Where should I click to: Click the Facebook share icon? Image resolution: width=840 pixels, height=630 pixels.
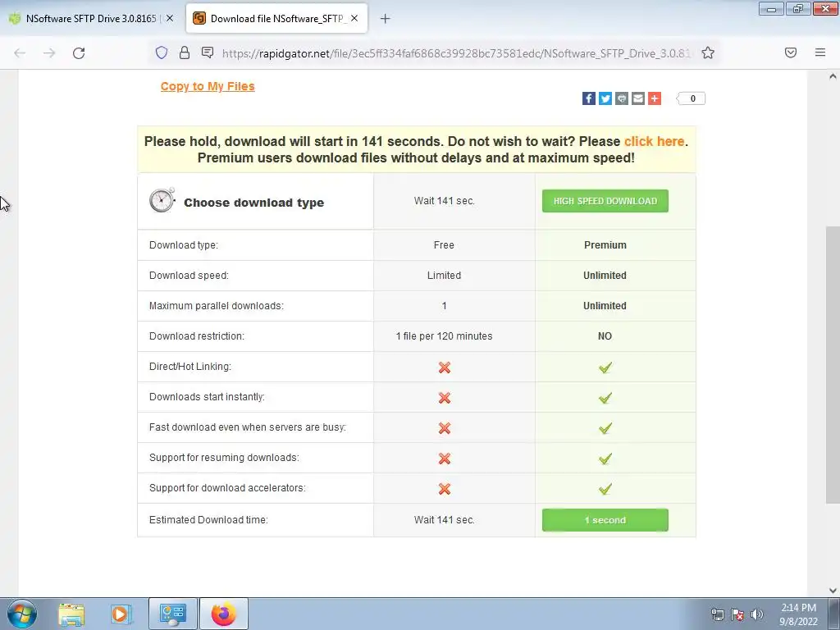tap(588, 98)
